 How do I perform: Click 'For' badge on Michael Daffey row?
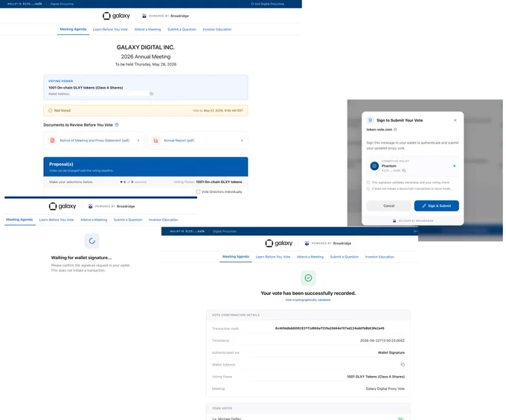pos(400,419)
